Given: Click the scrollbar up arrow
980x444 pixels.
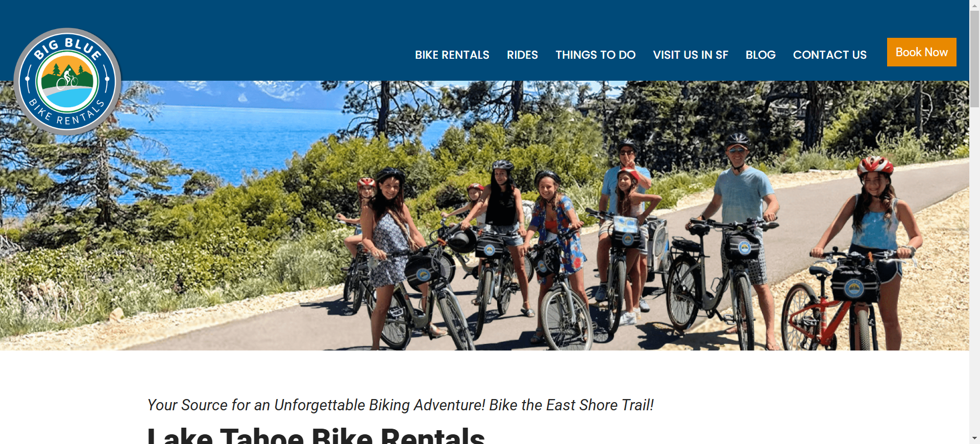Looking at the screenshot, I should pos(974,5).
